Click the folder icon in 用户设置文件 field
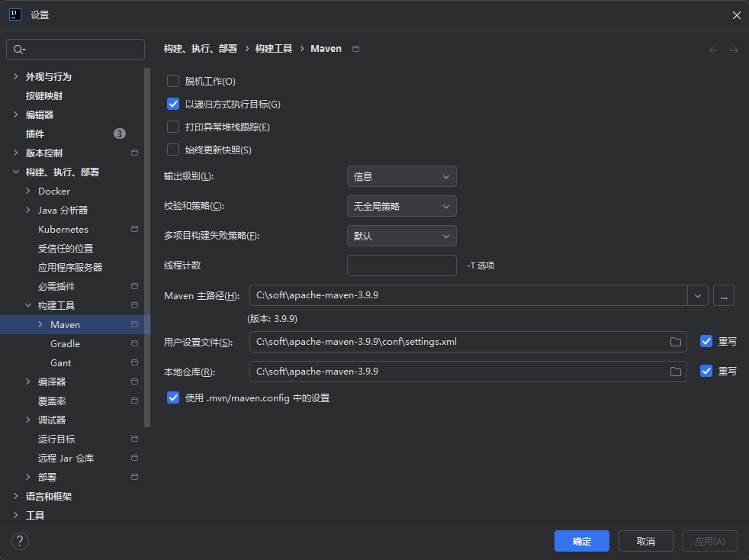Image resolution: width=749 pixels, height=560 pixels. [675, 342]
